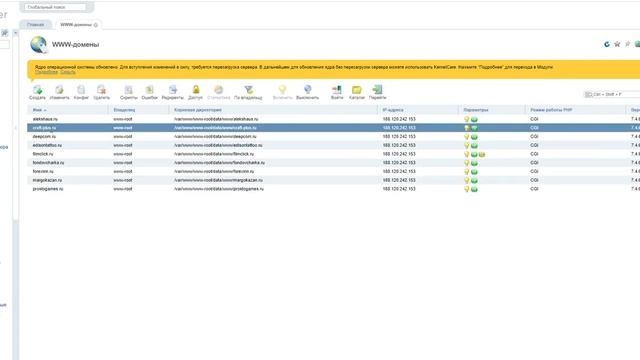Select the edisontattoo.ru domain row
This screenshot has width=640, height=360.
(x=333, y=145)
